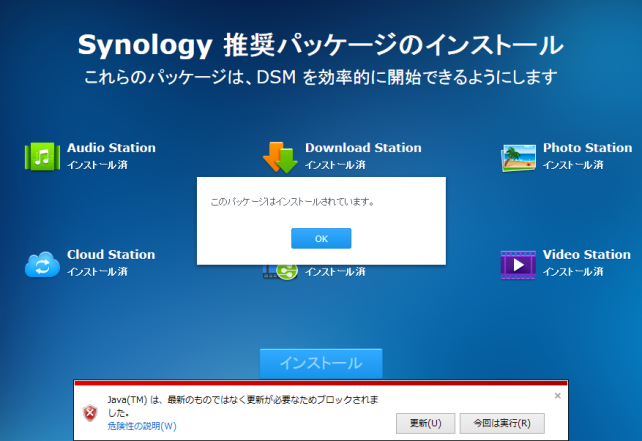
Task: Click インストール済 under Download Station
Action: coord(335,165)
